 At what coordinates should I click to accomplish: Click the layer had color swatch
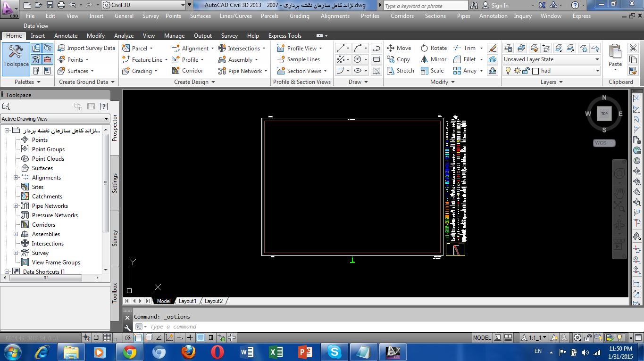(535, 71)
